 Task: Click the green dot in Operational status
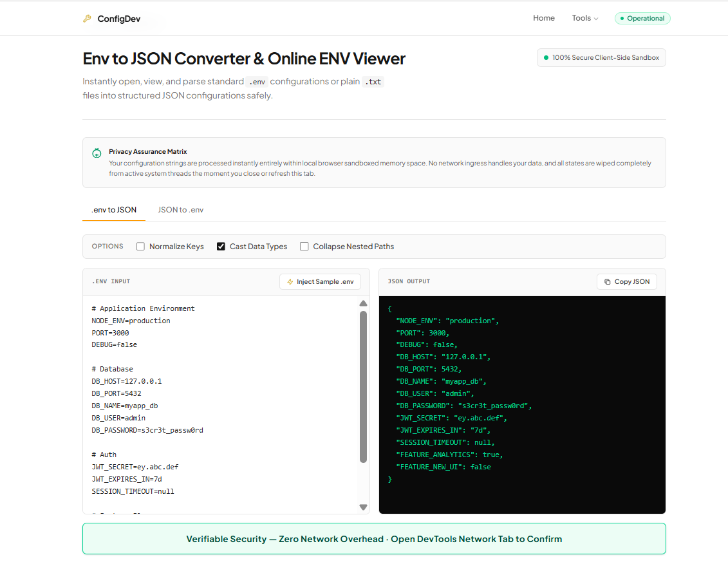(x=622, y=19)
